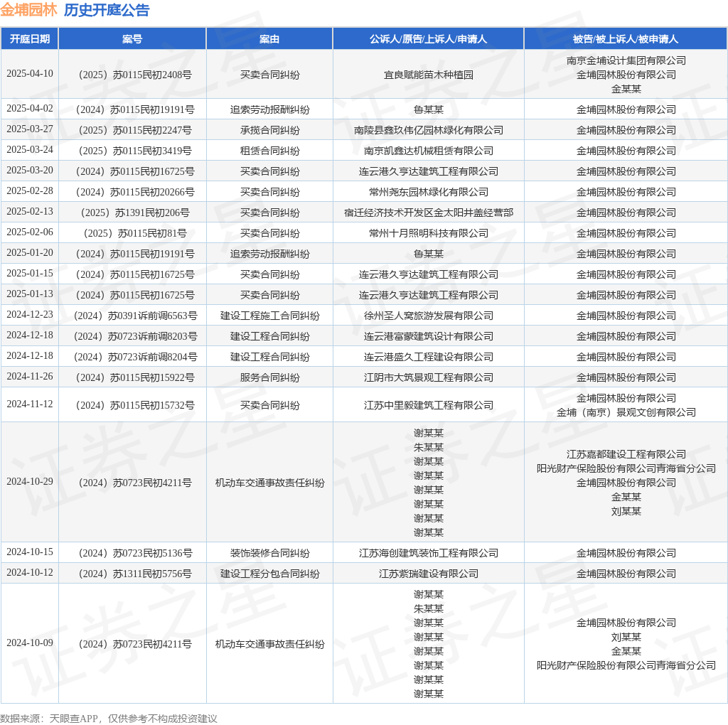Screen dimensions: 728x725
Task: Select date cell 2025-03-20
Action: 30,170
